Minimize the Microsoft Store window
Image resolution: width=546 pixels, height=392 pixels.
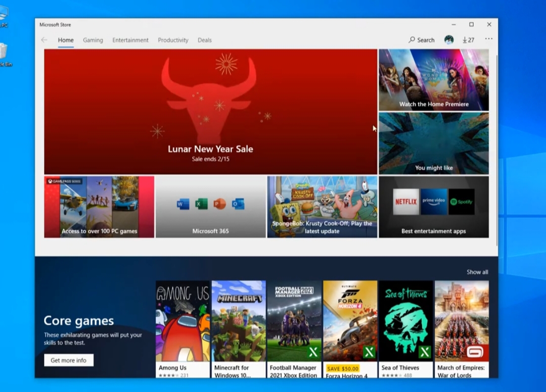453,24
